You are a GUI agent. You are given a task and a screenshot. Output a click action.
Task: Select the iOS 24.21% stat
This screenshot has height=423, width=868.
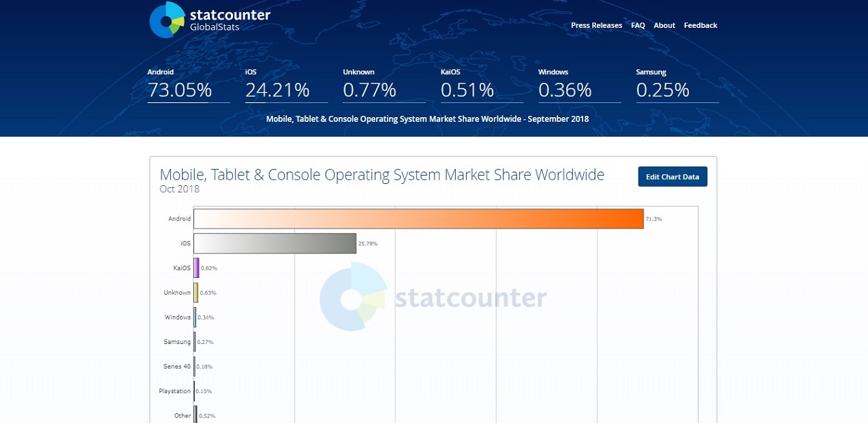pos(286,84)
